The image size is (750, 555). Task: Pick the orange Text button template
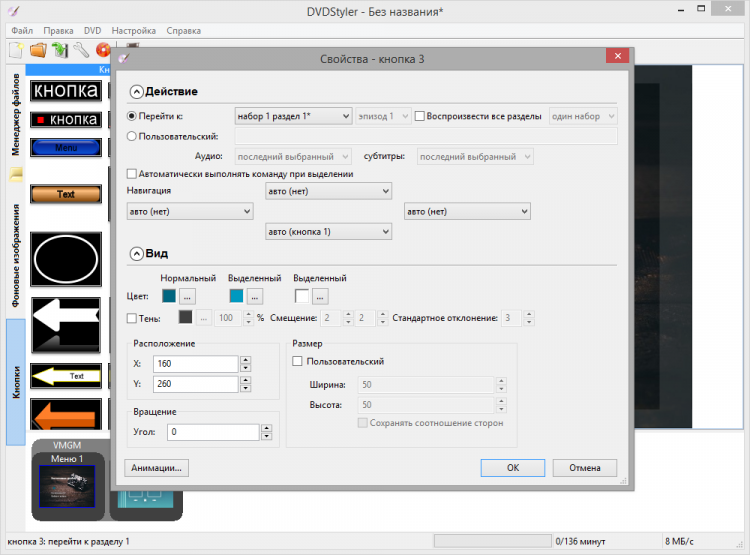pyautogui.click(x=66, y=194)
